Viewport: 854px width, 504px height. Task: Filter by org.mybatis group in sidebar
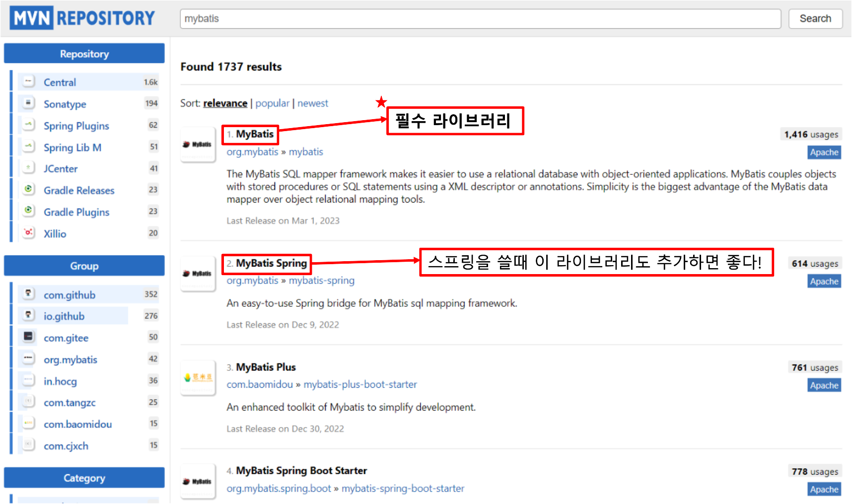[71, 360]
